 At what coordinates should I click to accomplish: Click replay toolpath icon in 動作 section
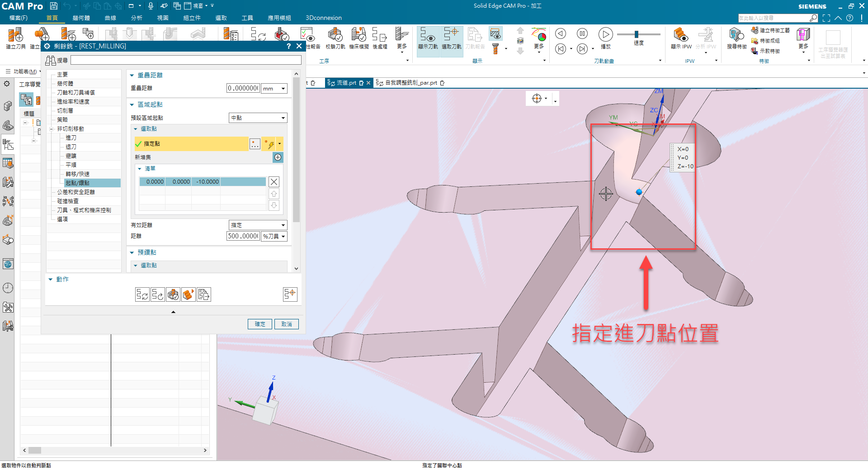tap(157, 295)
